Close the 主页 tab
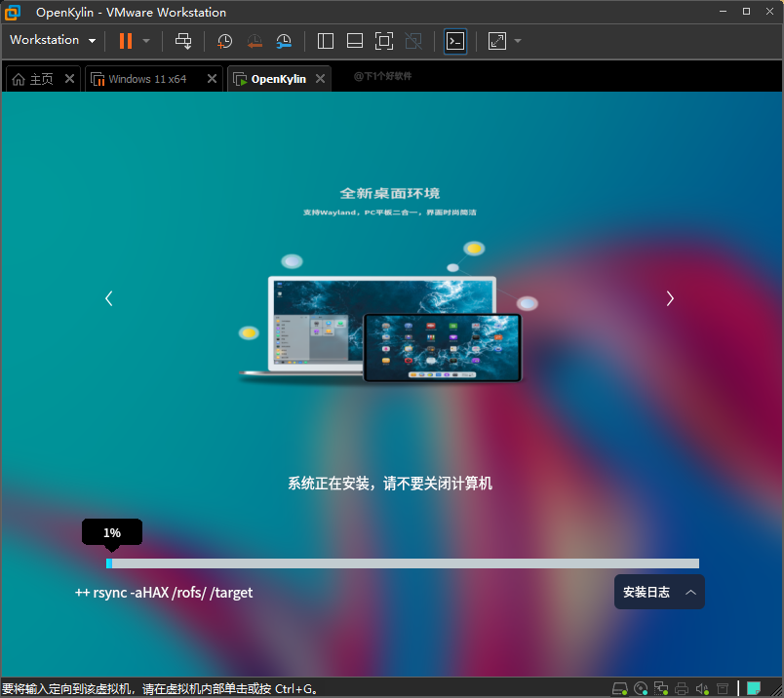 69,79
